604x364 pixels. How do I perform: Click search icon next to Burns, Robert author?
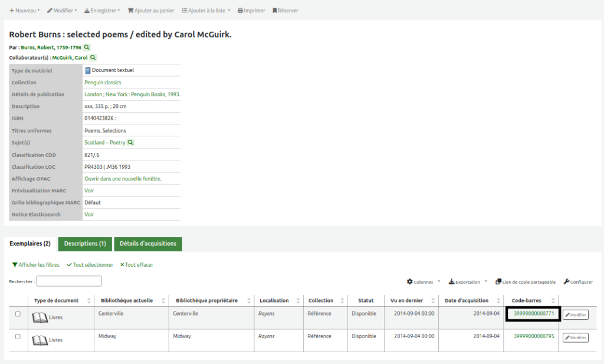pos(87,47)
